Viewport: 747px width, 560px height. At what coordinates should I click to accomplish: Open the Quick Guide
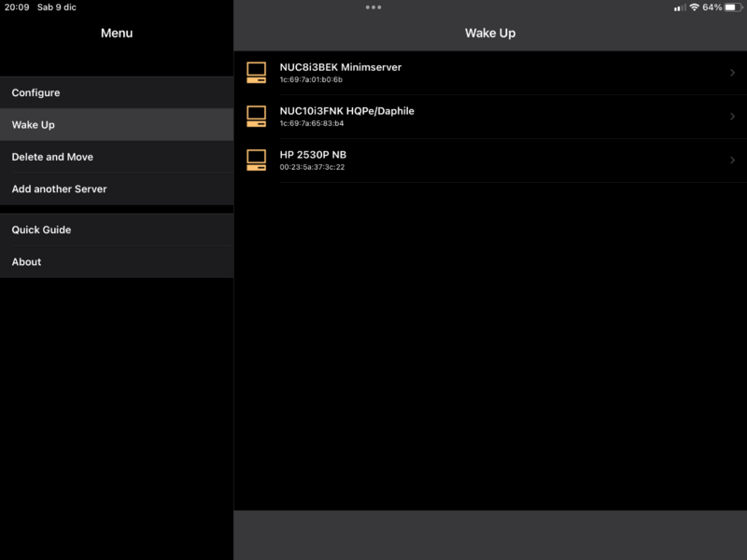pyautogui.click(x=41, y=230)
